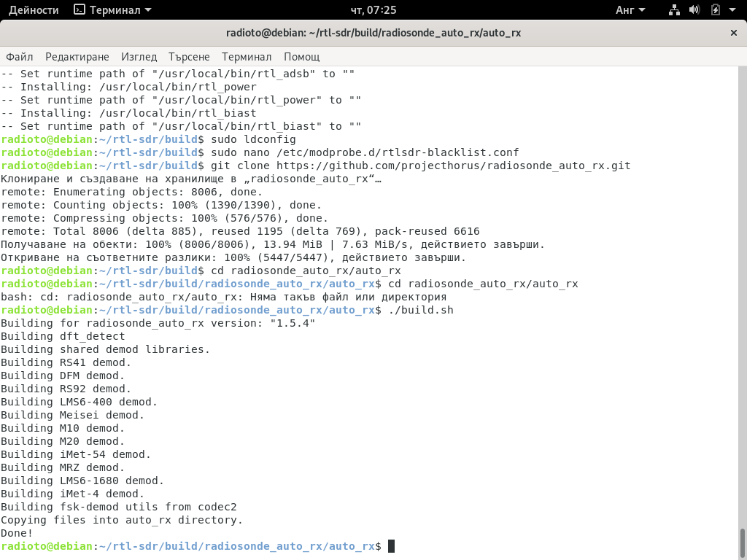Click the line "Building fsk-demod utils from codec2"

[119, 507]
